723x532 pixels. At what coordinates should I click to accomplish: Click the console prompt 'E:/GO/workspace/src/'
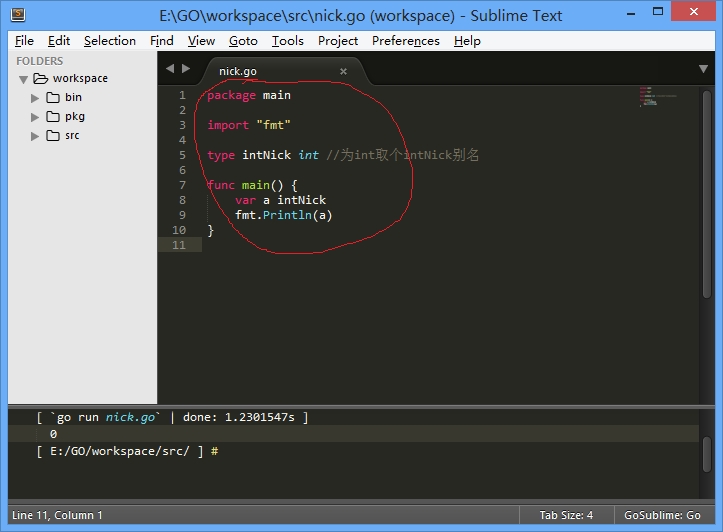(x=120, y=451)
